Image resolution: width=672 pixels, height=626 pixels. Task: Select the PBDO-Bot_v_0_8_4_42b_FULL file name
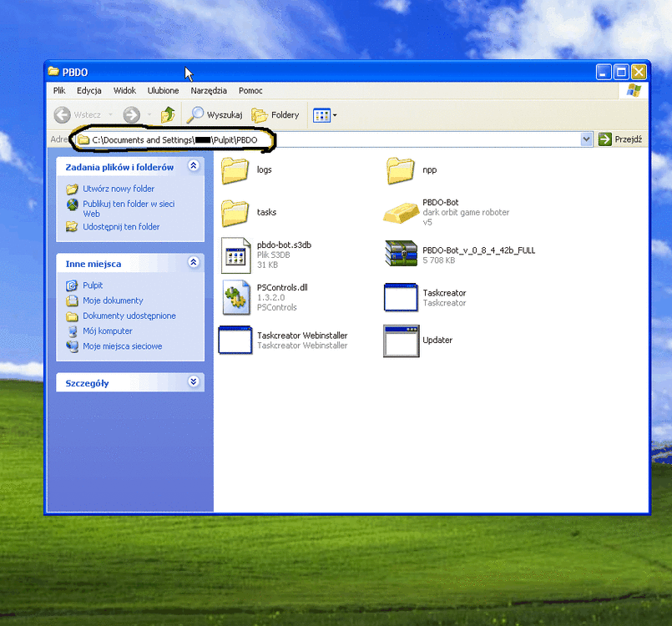pos(478,250)
